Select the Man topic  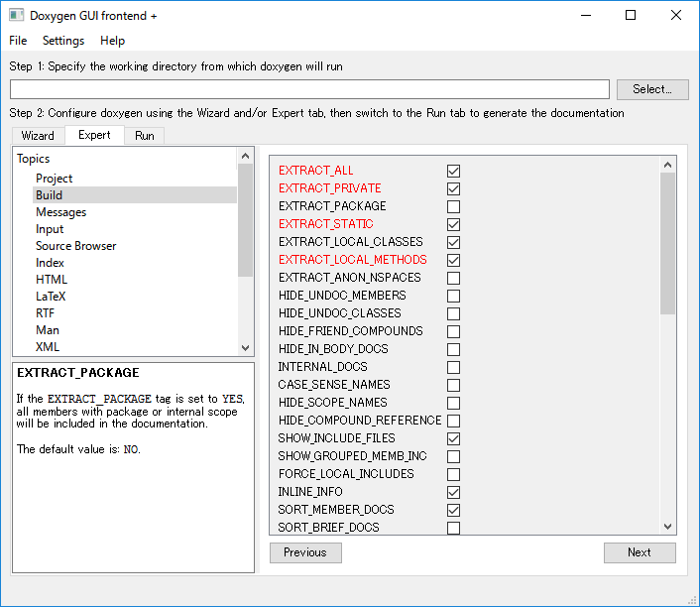tap(48, 330)
